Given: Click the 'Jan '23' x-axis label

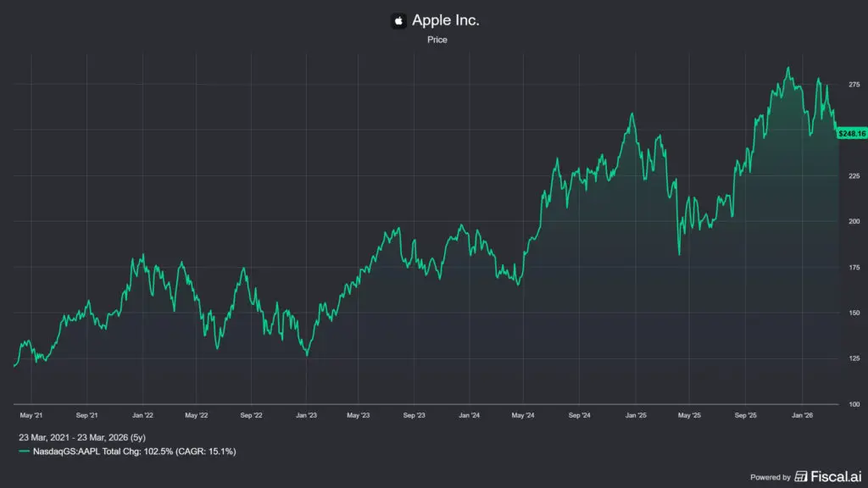Looking at the screenshot, I should point(306,415).
